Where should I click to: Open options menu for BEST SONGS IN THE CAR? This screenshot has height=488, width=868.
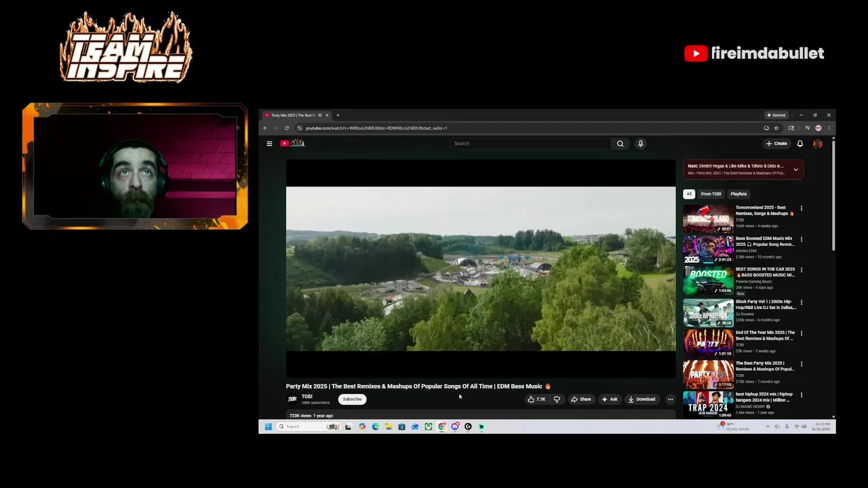pos(802,270)
